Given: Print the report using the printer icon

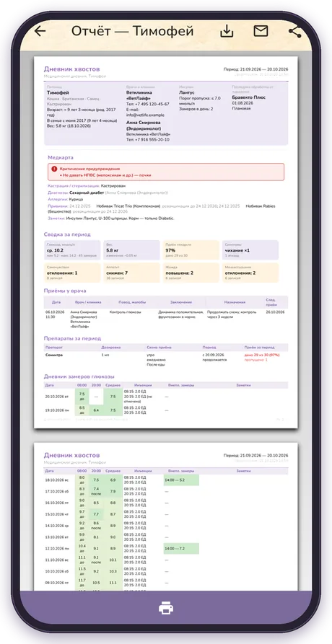Looking at the screenshot, I should pos(166,607).
